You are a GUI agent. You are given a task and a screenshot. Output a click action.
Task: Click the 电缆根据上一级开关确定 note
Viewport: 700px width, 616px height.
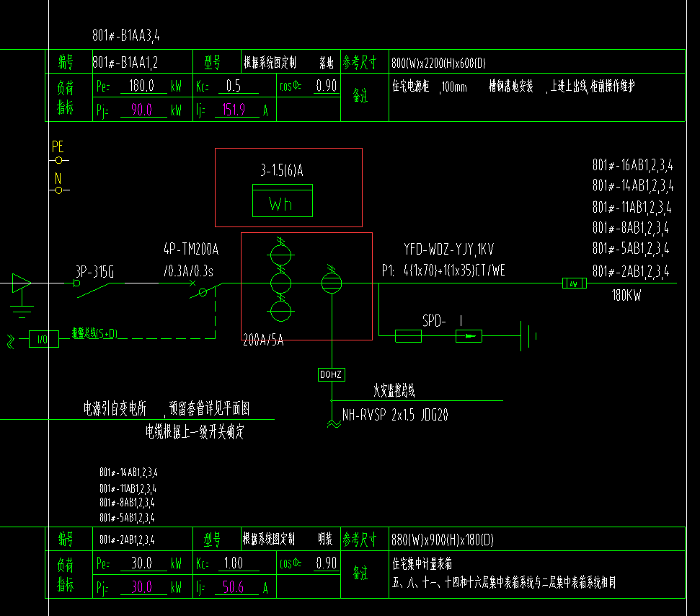tap(195, 432)
